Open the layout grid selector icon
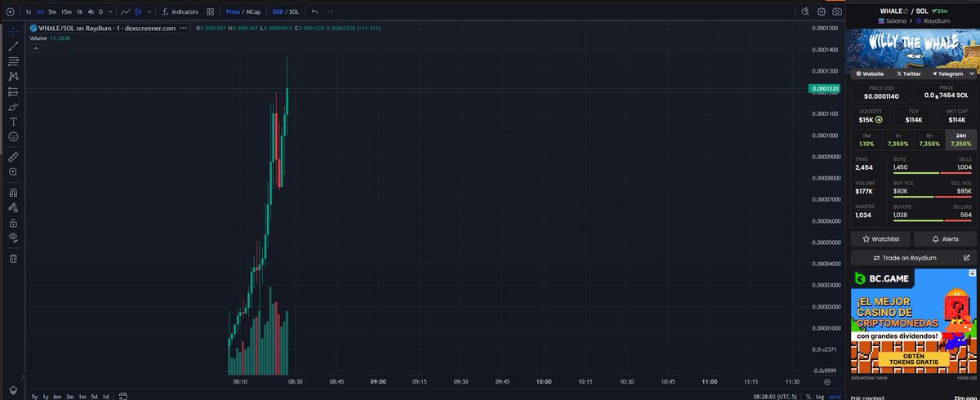Image resolution: width=980 pixels, height=400 pixels. (x=211, y=12)
